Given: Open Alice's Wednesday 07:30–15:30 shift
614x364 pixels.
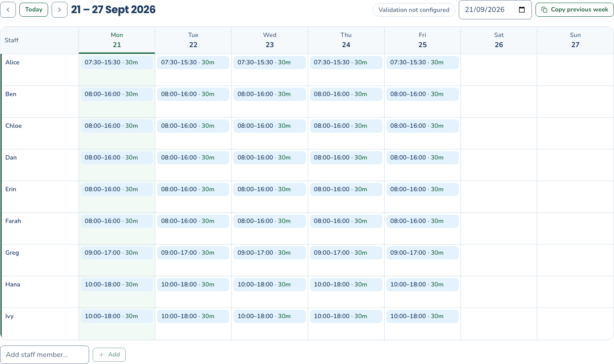Looking at the screenshot, I should (270, 63).
